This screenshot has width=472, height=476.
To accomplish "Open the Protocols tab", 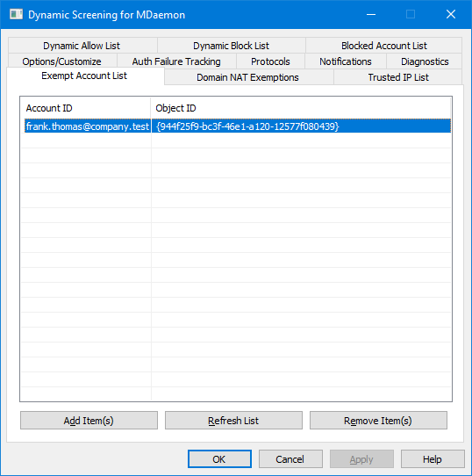I will click(270, 61).
